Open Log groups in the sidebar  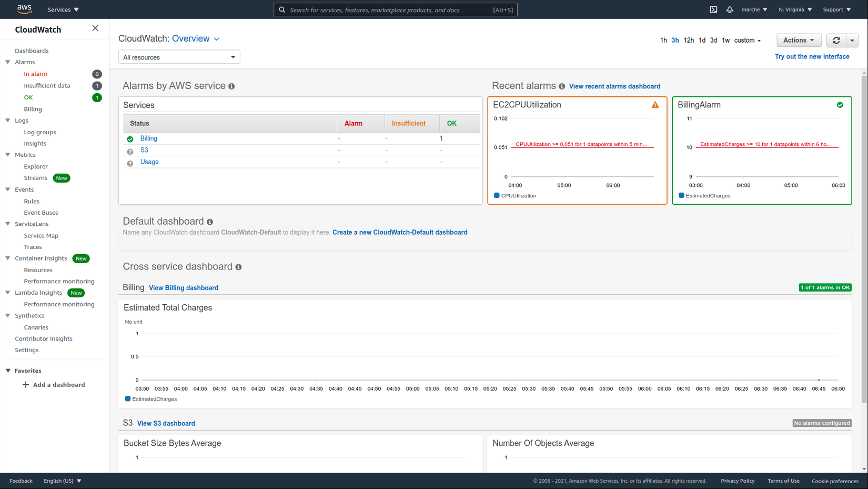coord(40,132)
